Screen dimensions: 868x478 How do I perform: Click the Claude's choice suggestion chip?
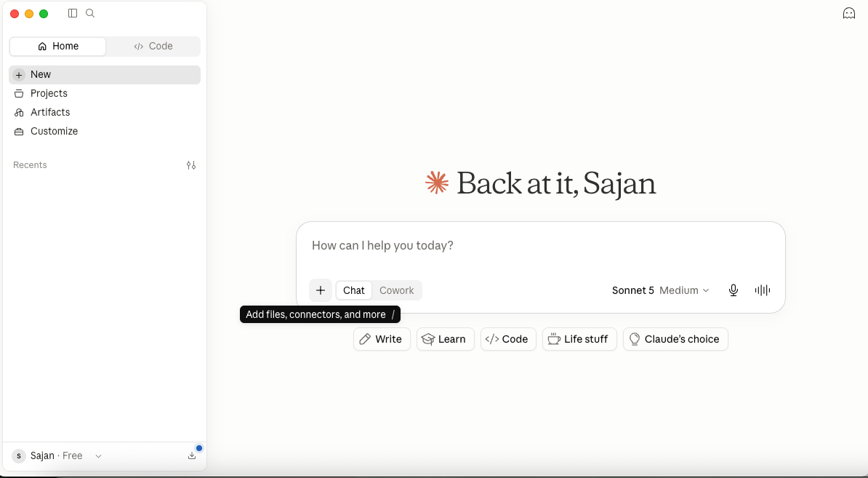point(675,339)
